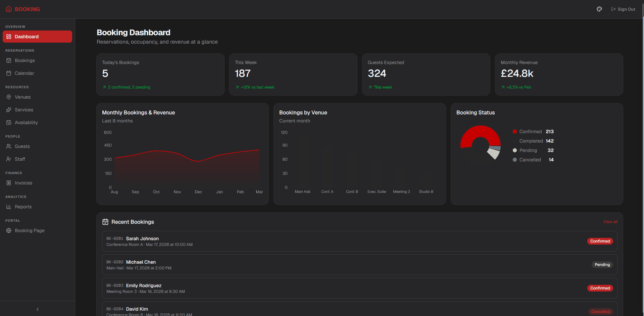
Task: Click Confirmed badge on Sarah Johnson booking
Action: pos(600,241)
